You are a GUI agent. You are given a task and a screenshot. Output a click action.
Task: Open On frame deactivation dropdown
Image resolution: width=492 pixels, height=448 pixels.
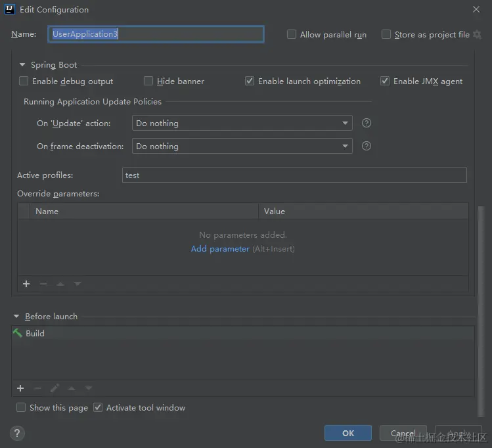pyautogui.click(x=242, y=146)
